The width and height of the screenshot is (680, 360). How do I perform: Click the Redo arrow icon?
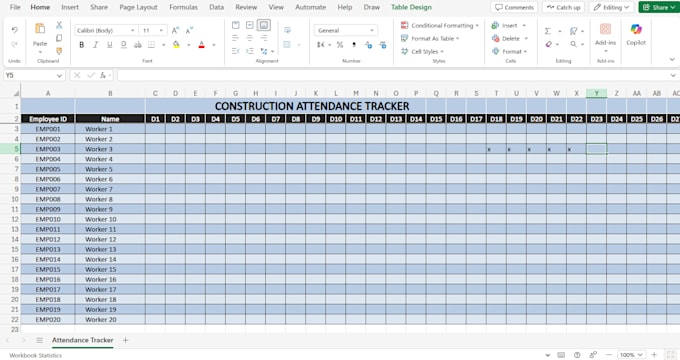point(14,44)
